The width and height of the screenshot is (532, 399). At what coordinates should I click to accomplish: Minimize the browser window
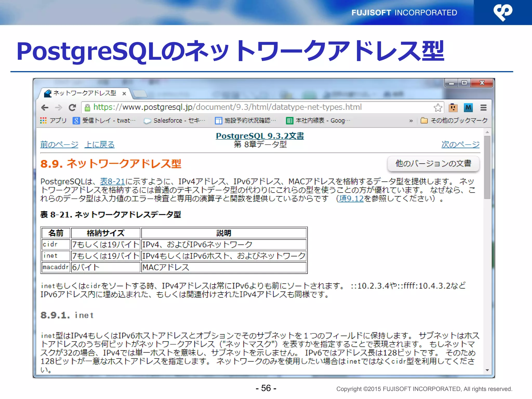(x=452, y=83)
